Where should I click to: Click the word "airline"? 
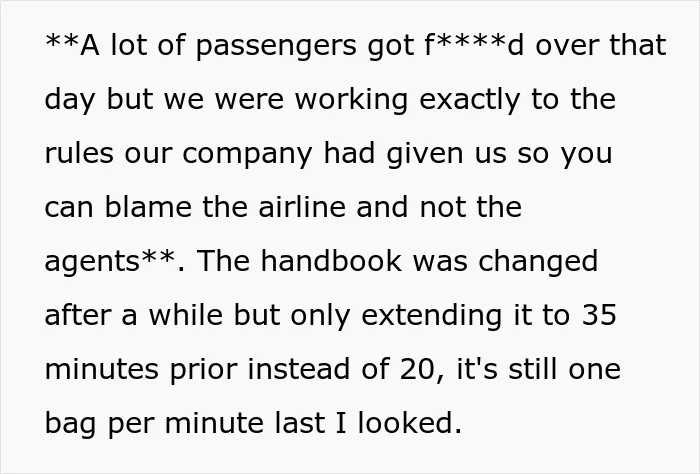pyautogui.click(x=302, y=206)
